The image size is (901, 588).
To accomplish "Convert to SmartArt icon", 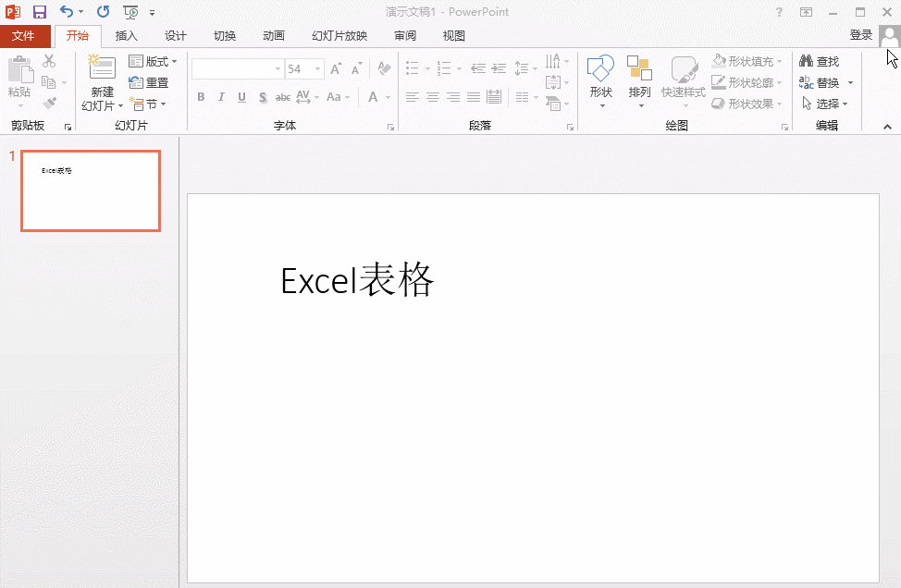I will [553, 104].
